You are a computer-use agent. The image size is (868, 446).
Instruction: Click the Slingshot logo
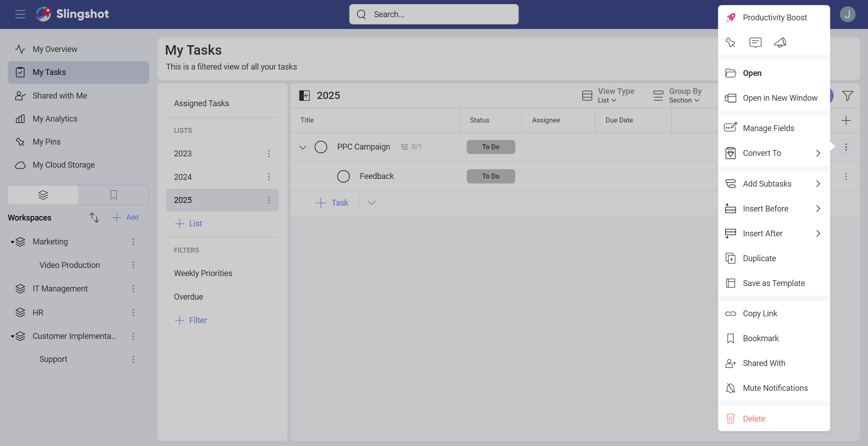pyautogui.click(x=72, y=14)
